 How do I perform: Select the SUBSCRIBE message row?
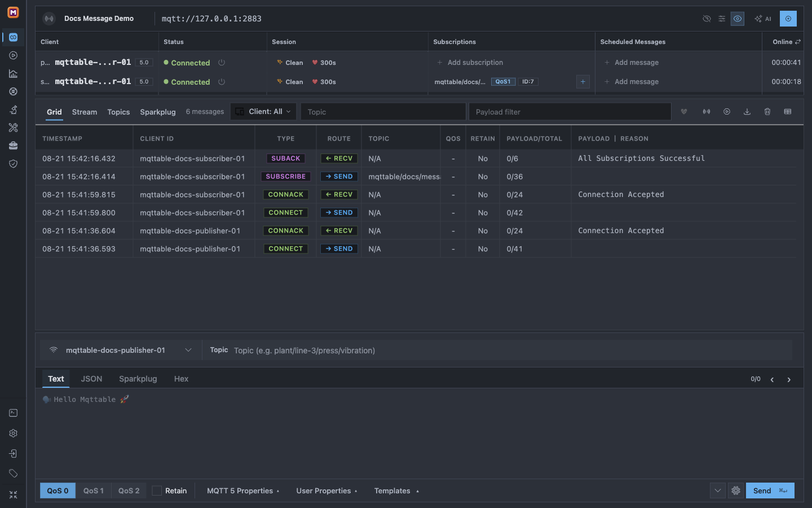click(x=416, y=177)
